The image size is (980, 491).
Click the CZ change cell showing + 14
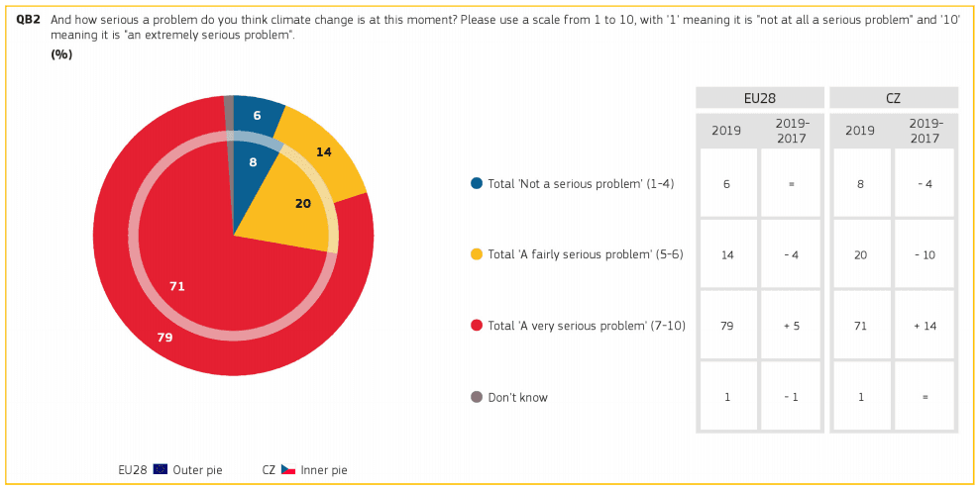click(924, 326)
